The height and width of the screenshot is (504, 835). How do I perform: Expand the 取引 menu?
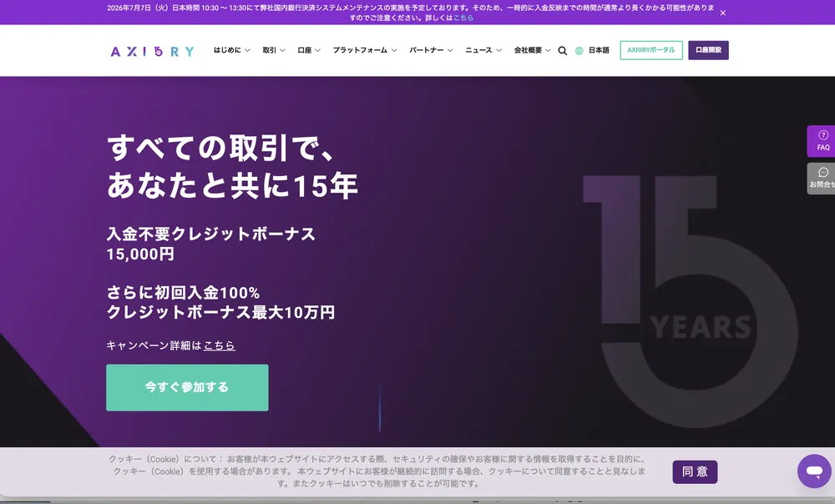click(274, 50)
